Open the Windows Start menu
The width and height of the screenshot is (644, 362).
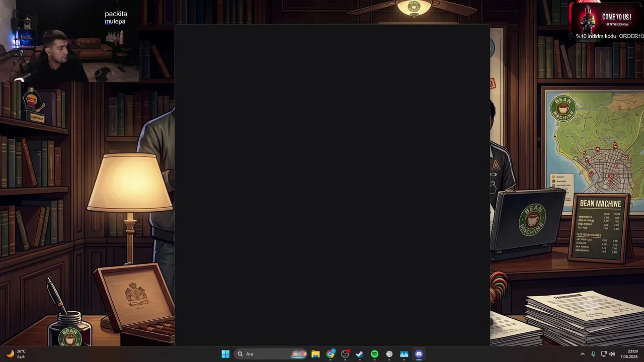pos(225,354)
